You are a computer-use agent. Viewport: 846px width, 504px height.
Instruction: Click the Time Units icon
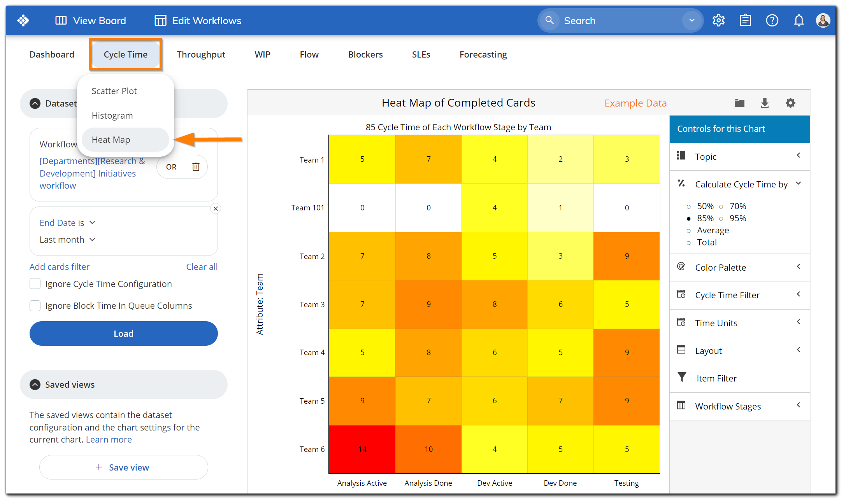[681, 322]
